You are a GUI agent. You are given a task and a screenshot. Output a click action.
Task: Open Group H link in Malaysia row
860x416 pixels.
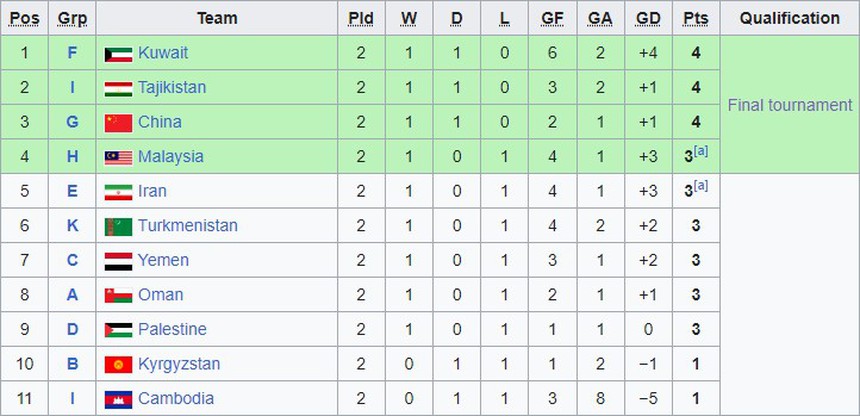click(72, 157)
